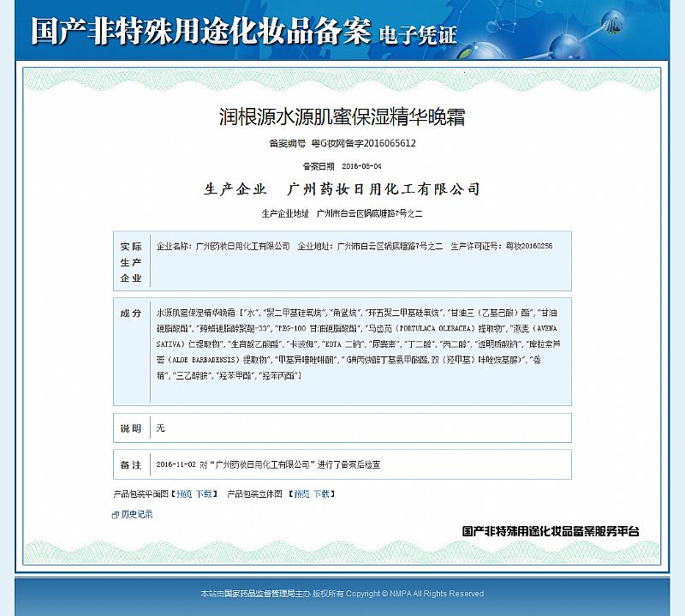Viewport: 685px width, 616px height.
Task: Click the 备注 row label
Action: (x=131, y=464)
